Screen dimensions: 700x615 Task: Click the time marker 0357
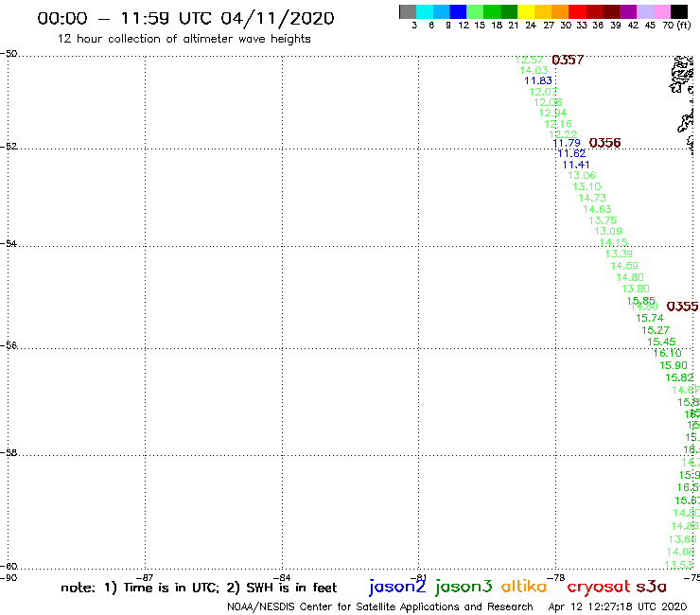pyautogui.click(x=568, y=60)
